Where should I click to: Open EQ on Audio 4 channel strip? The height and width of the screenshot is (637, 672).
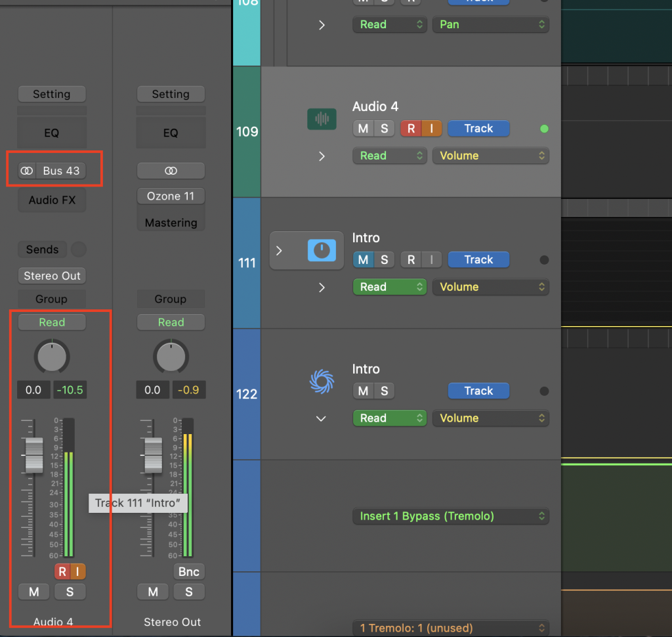(52, 133)
